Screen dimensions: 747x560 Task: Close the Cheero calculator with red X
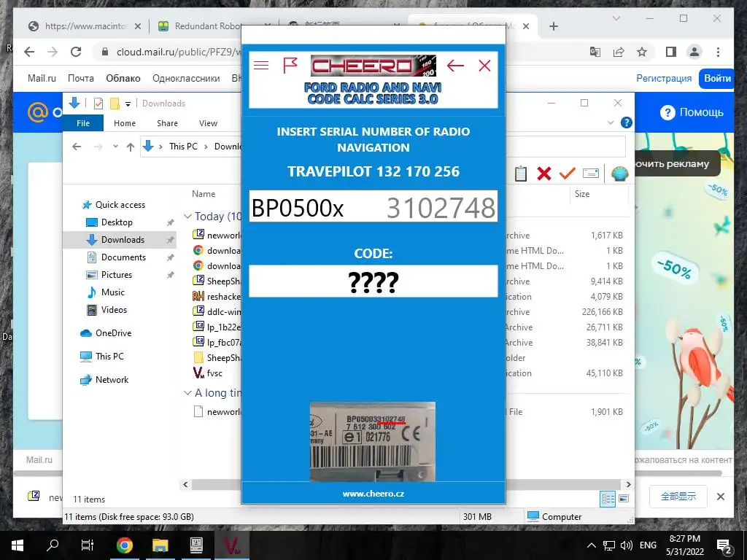484,65
